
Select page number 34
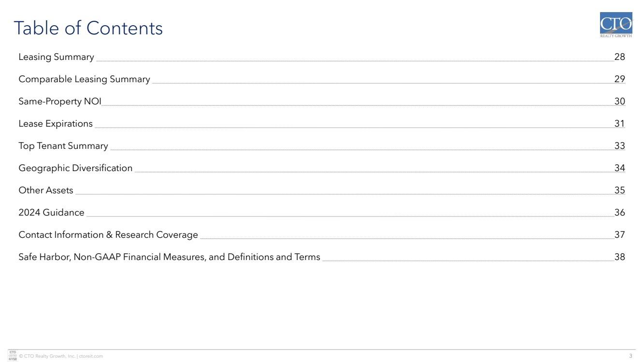click(619, 168)
